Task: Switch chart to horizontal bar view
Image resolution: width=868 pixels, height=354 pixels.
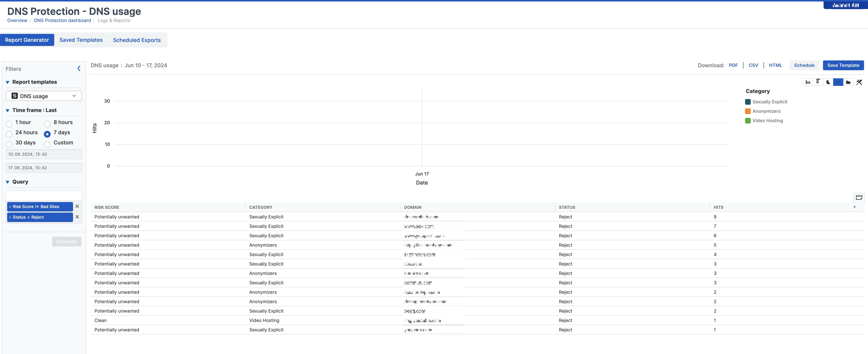Action: click(x=818, y=82)
